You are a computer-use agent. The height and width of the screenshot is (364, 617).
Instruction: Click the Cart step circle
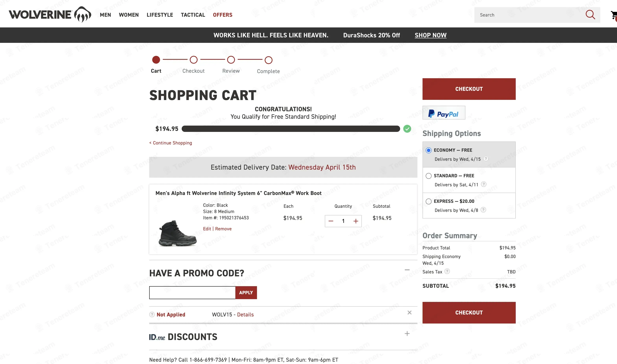pyautogui.click(x=156, y=60)
